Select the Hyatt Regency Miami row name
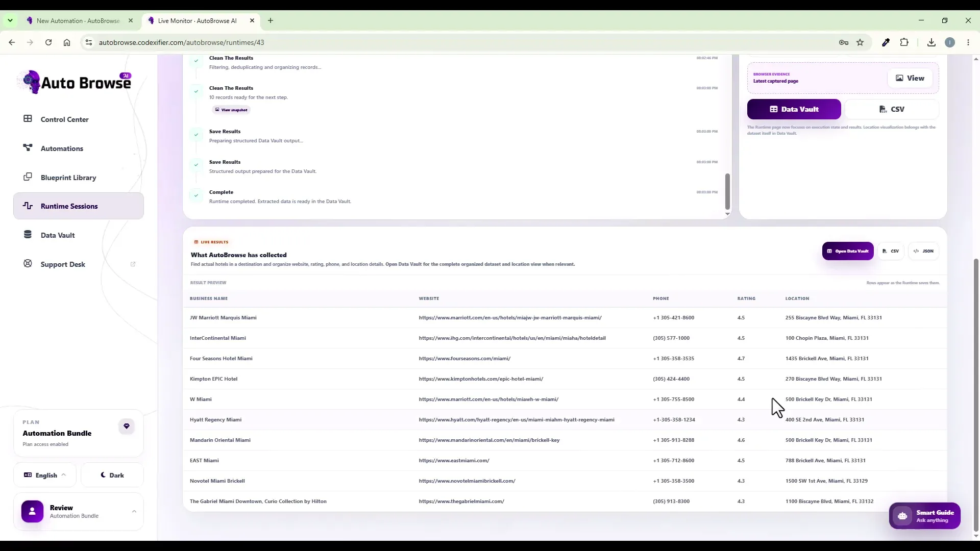 [x=215, y=420]
